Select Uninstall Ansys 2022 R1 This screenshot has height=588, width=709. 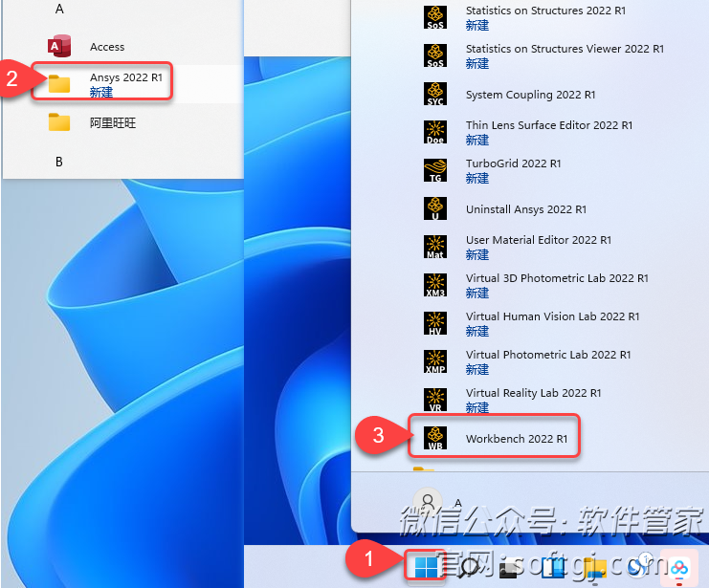(525, 208)
